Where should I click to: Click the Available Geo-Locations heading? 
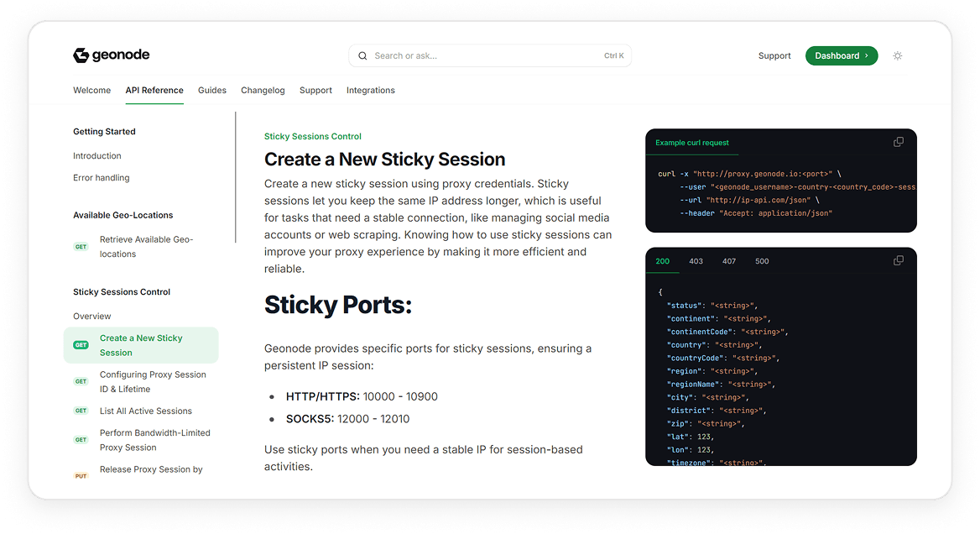pyautogui.click(x=123, y=215)
